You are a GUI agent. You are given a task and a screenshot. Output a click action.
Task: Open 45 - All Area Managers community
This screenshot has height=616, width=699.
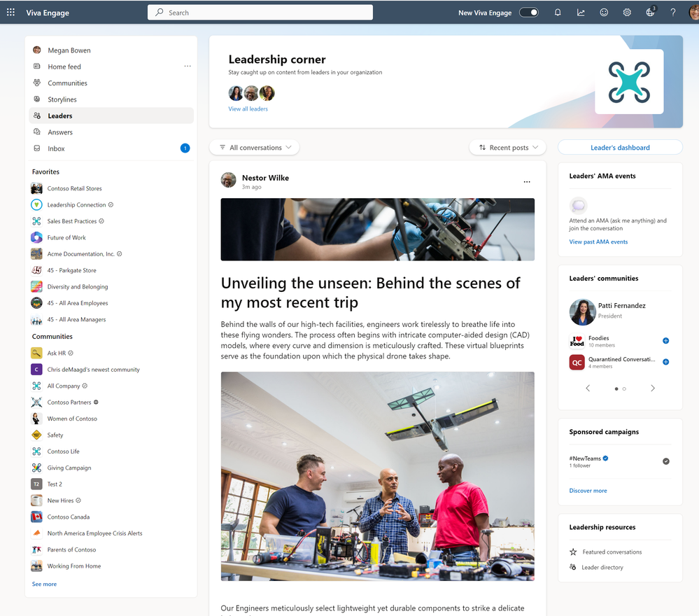point(77,319)
